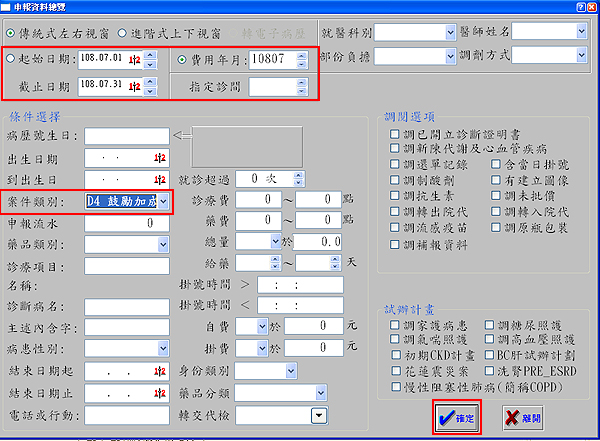The height and width of the screenshot is (441, 600).
Task: Click the 離開 exit button
Action: (525, 417)
